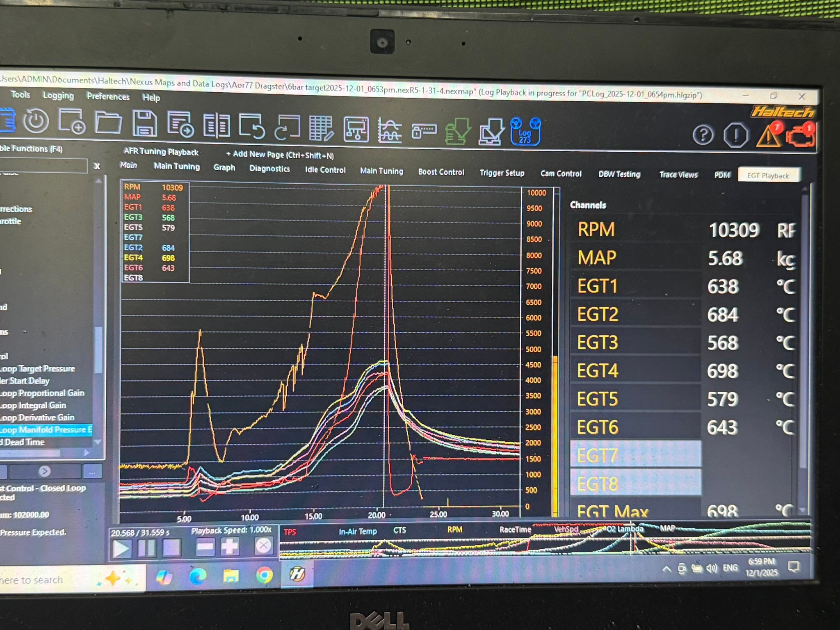Image resolution: width=840 pixels, height=630 pixels.
Task: Close the log playback with X button
Action: coord(263,546)
